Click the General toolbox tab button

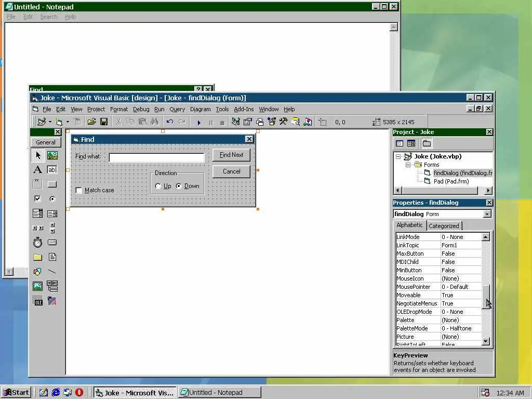pos(46,142)
